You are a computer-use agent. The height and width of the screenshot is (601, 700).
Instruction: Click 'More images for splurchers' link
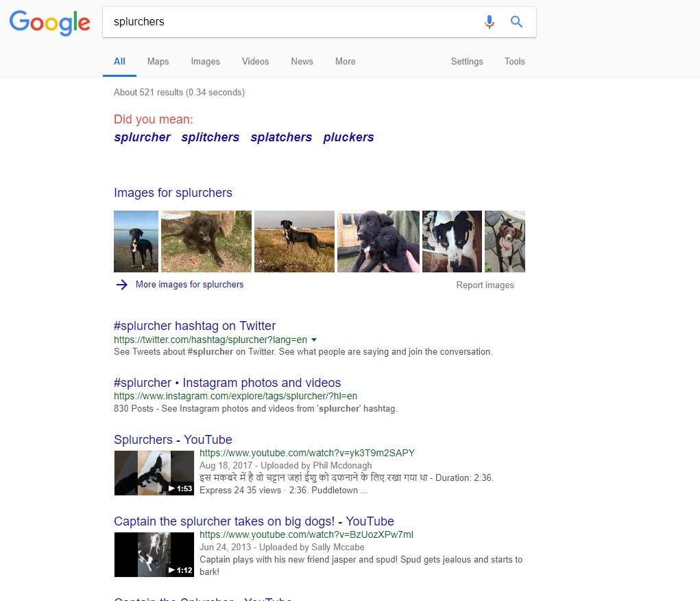tap(190, 285)
